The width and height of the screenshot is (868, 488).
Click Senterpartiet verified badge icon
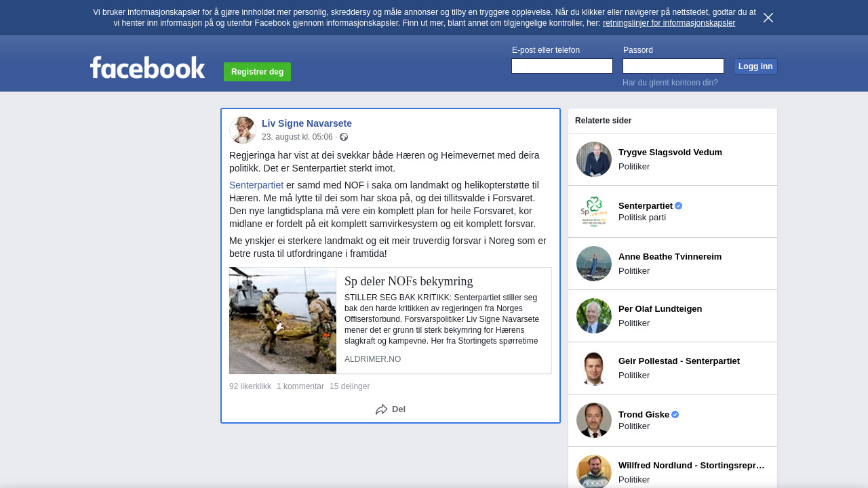[679, 205]
